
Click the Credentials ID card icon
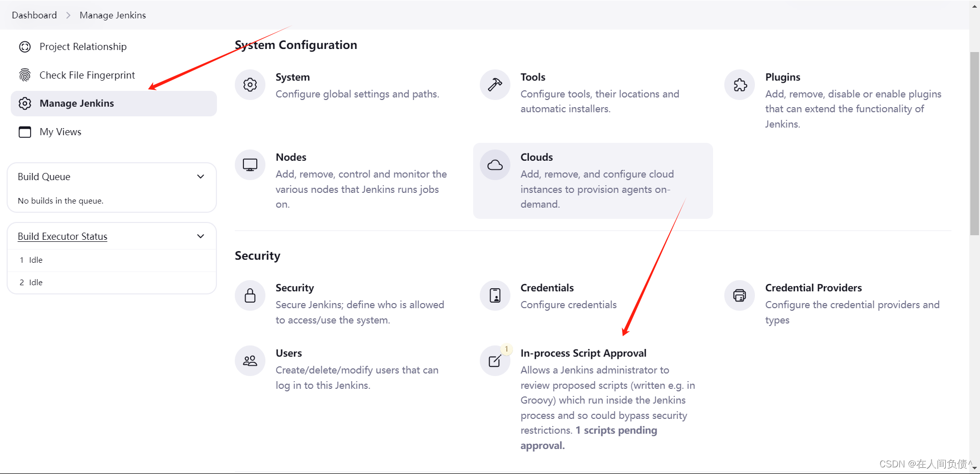(x=494, y=295)
